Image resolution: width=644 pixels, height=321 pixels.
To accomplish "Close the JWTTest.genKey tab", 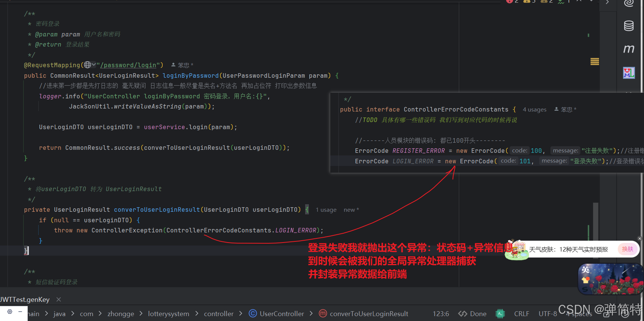I will pos(58,300).
